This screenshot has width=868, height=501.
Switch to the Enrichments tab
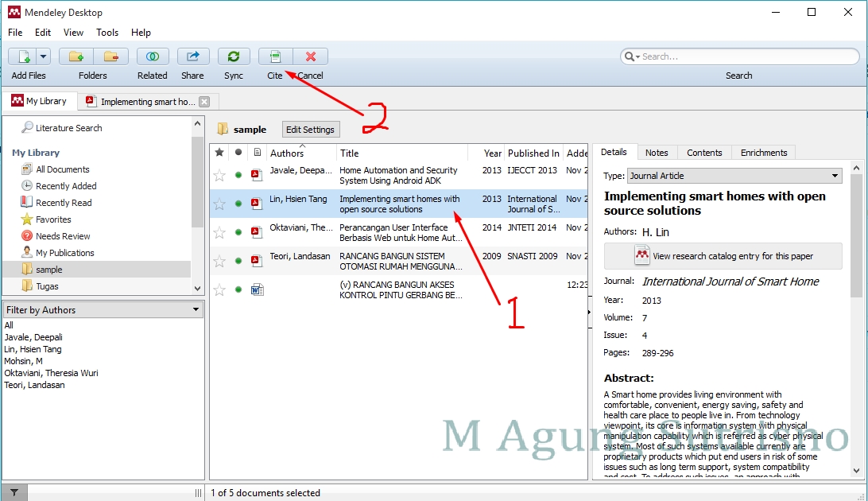[764, 152]
